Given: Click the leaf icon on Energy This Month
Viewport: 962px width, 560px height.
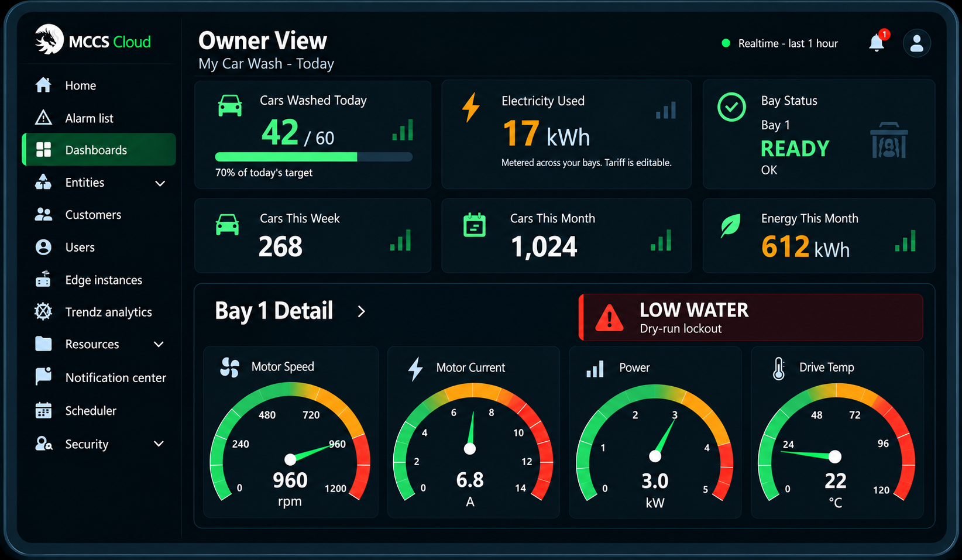Looking at the screenshot, I should coord(730,225).
